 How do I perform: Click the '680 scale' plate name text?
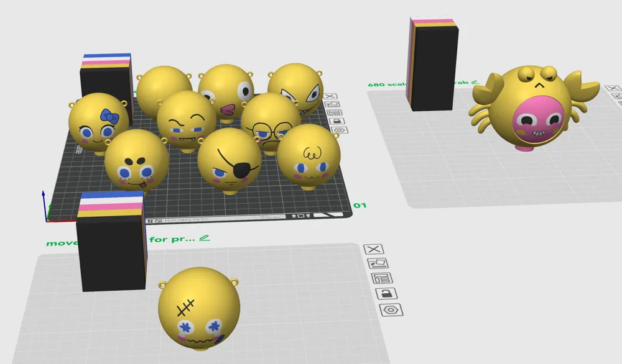387,84
